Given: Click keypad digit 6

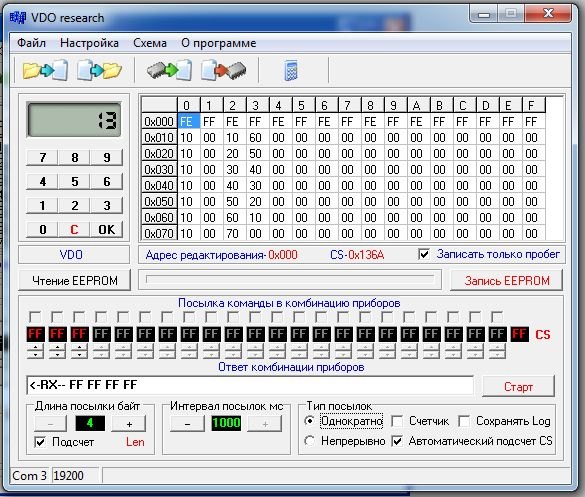Looking at the screenshot, I should [x=107, y=181].
